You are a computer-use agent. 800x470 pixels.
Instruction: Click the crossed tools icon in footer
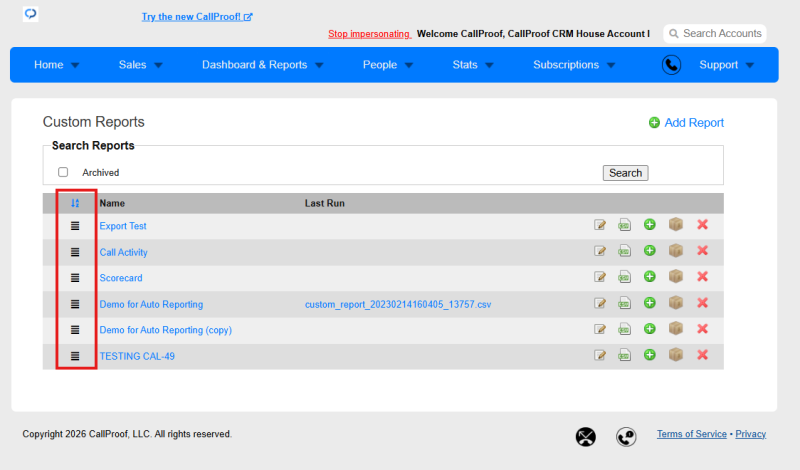[586, 437]
